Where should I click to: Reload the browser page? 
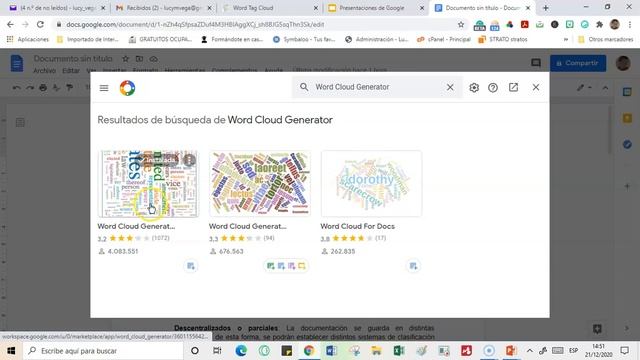(40, 24)
